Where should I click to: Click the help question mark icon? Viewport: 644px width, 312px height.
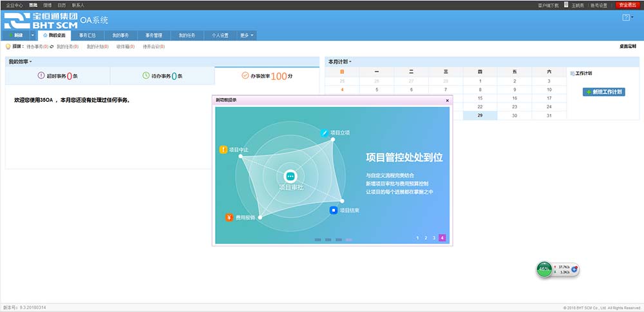(626, 17)
